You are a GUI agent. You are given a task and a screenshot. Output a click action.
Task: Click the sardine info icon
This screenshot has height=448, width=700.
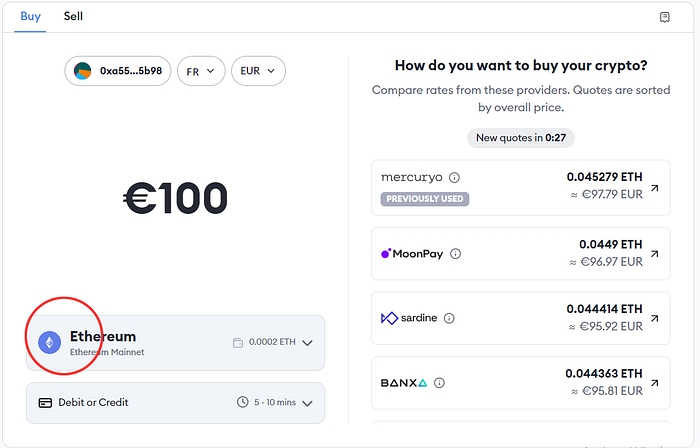[449, 318]
